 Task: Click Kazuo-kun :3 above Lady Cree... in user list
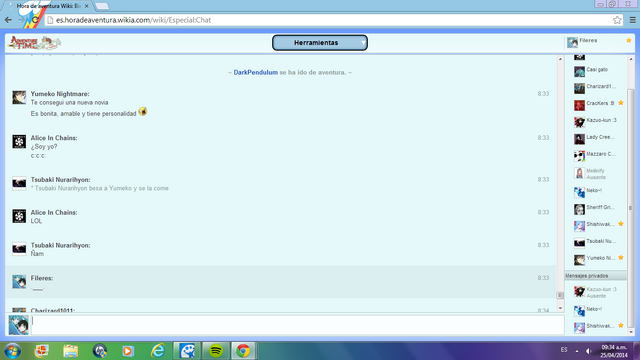tap(597, 122)
